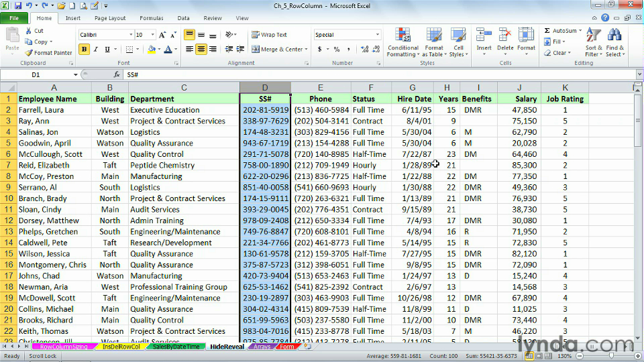Open the number format dropdown Special
The image size is (644, 362).
pos(378,35)
